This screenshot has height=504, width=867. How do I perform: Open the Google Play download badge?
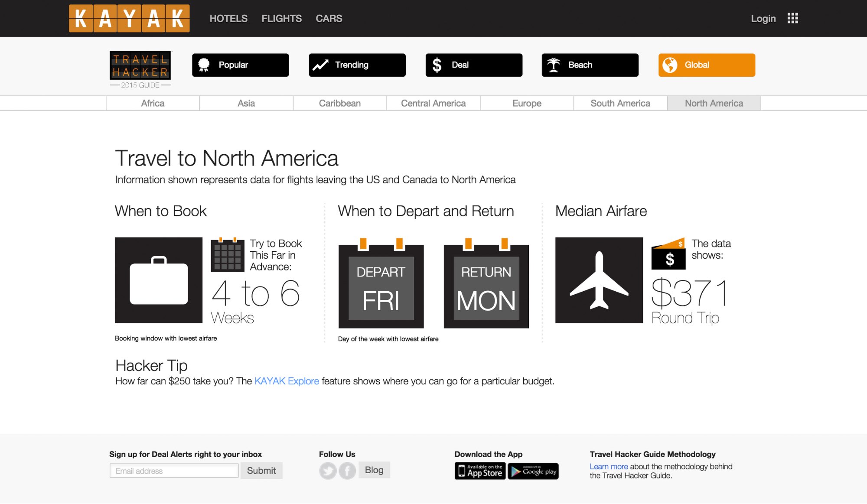click(x=533, y=471)
